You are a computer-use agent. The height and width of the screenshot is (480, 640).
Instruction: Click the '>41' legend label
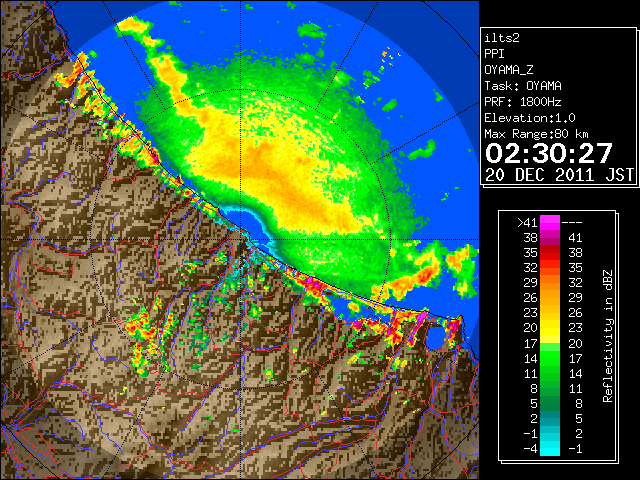pos(527,223)
